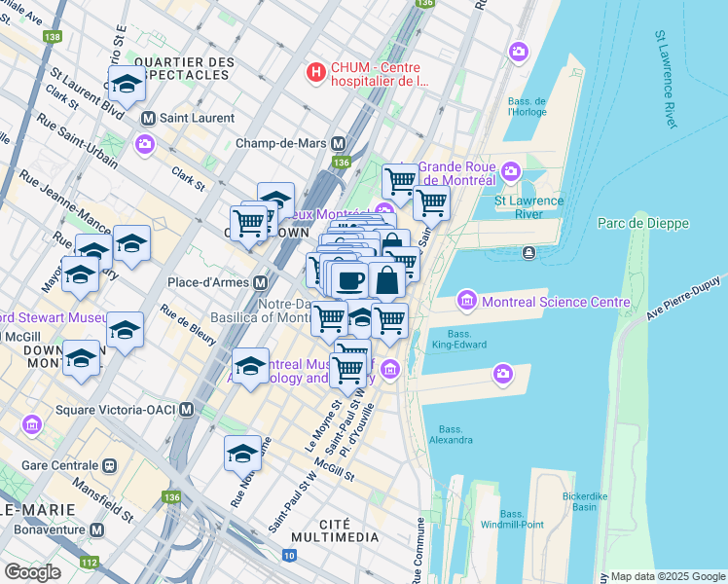Select the Saint Laurent metro station icon
Screen dimensions: 728x584
click(148, 119)
